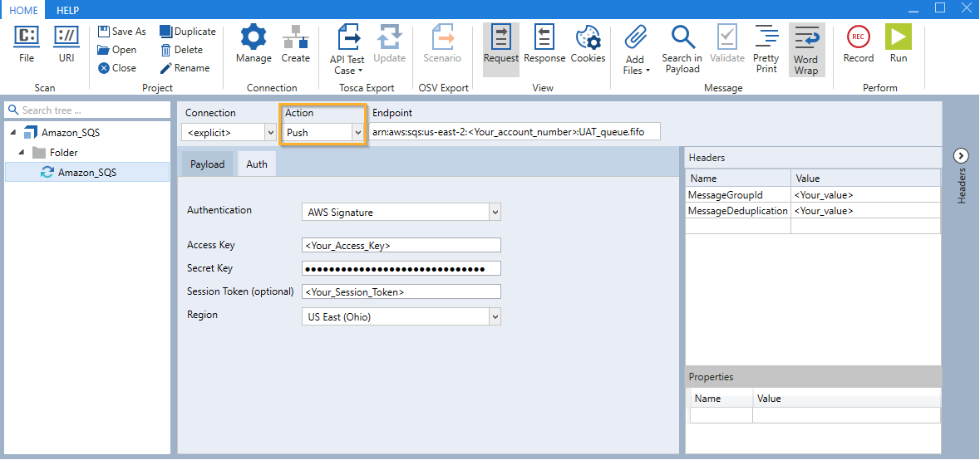Toggle the Request view button
Image resolution: width=980 pixels, height=460 pixels.
[500, 37]
